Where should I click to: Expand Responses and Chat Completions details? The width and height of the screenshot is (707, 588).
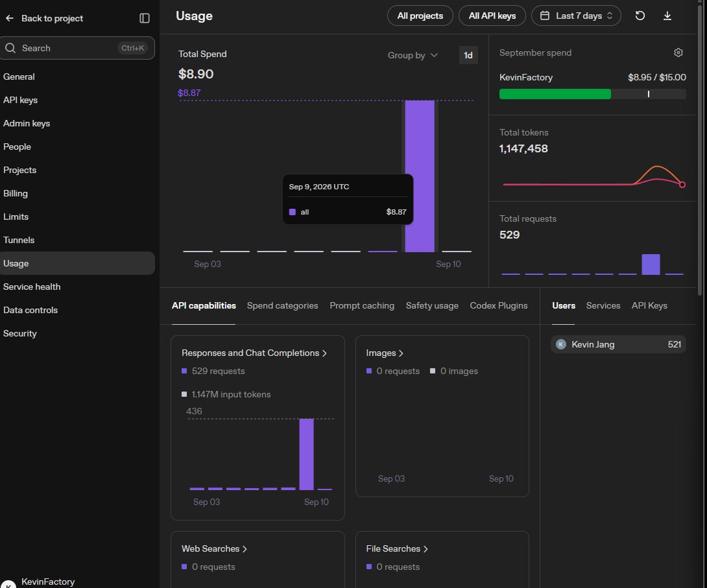point(254,353)
